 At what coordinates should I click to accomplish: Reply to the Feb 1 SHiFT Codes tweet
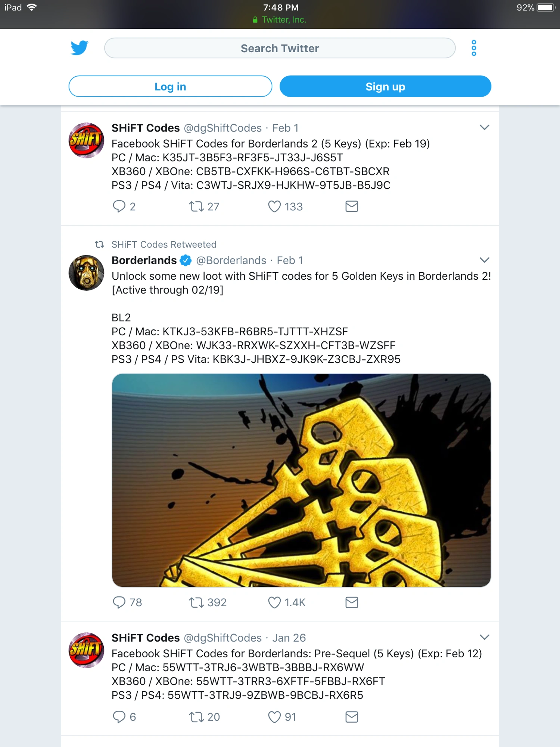coord(119,207)
